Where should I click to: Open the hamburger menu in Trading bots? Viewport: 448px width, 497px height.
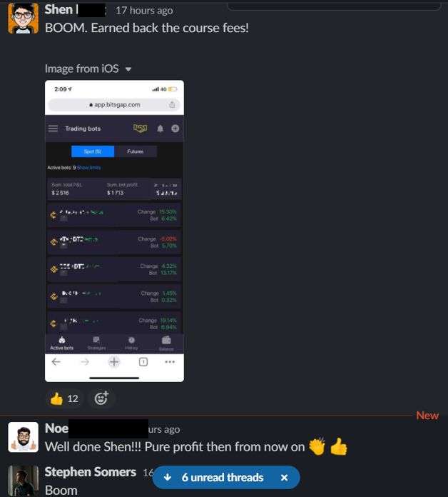(x=54, y=129)
